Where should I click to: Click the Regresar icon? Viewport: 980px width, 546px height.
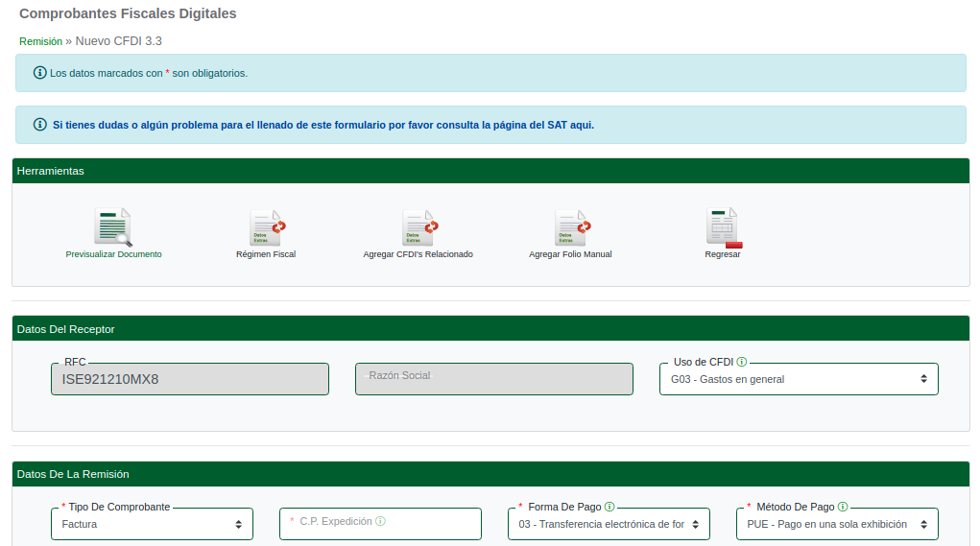point(723,227)
